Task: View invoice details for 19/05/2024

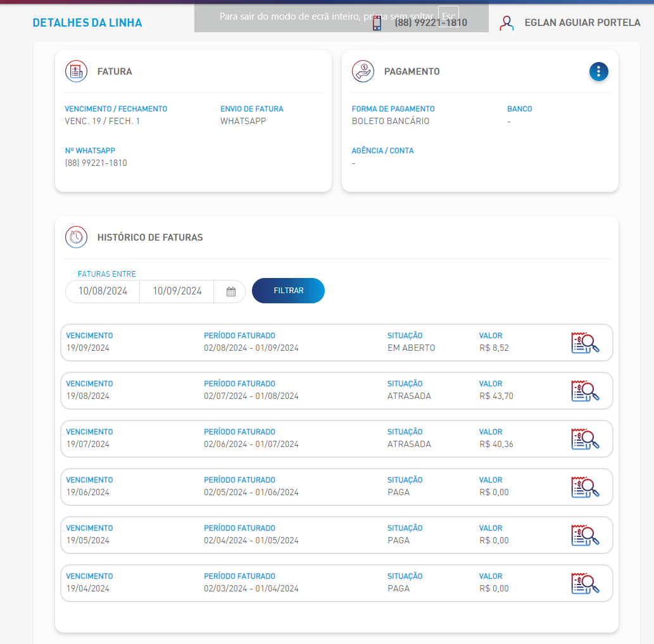Action: click(x=585, y=535)
